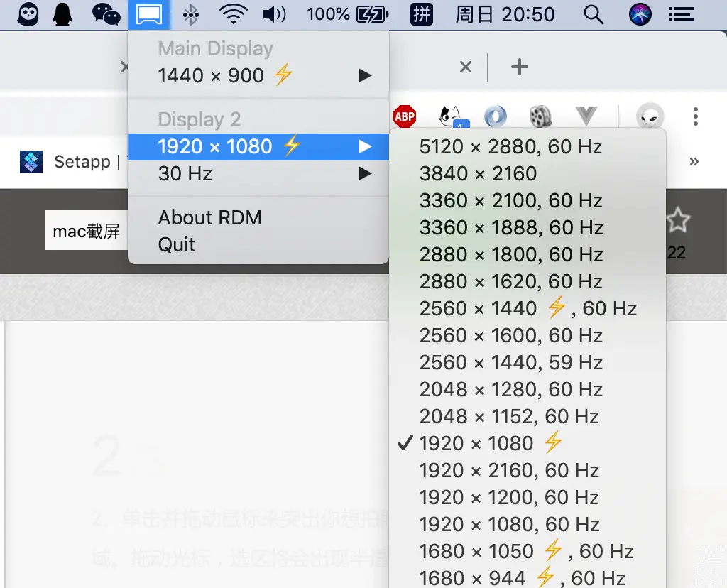Click the volume speaker icon

point(273,14)
